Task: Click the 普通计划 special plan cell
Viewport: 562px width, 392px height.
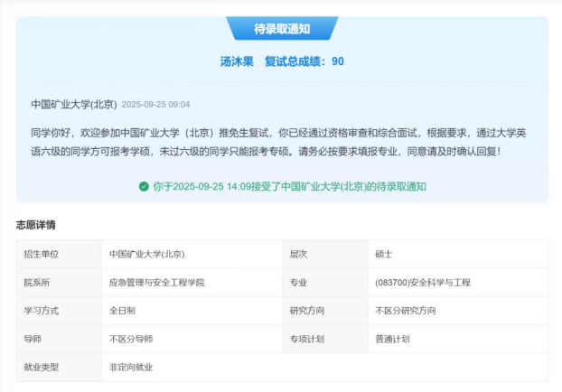Action: (392, 339)
